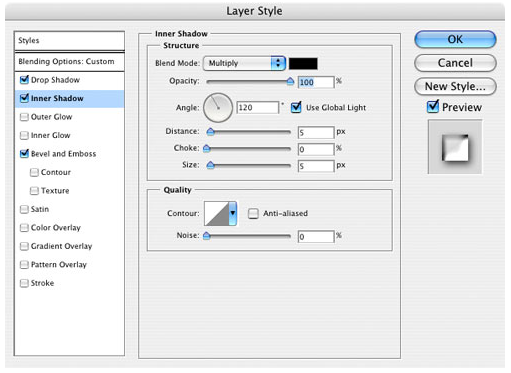The width and height of the screenshot is (511, 373).
Task: Toggle the Preview checkbox
Action: [x=433, y=107]
